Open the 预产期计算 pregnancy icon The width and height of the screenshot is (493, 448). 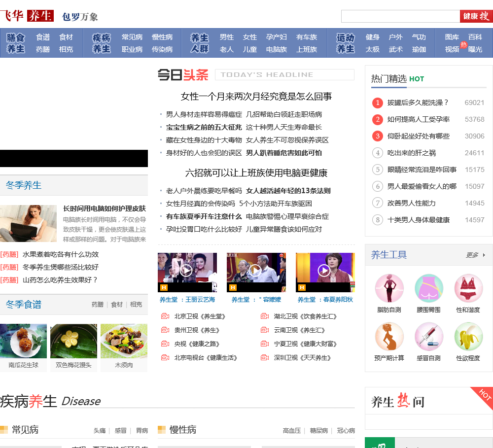tap(389, 337)
